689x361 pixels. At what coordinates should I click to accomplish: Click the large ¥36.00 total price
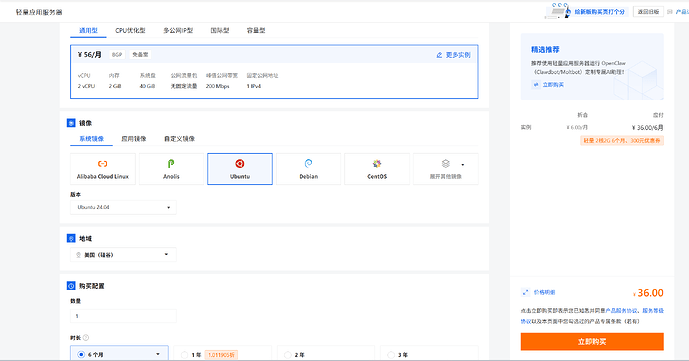[648, 293]
